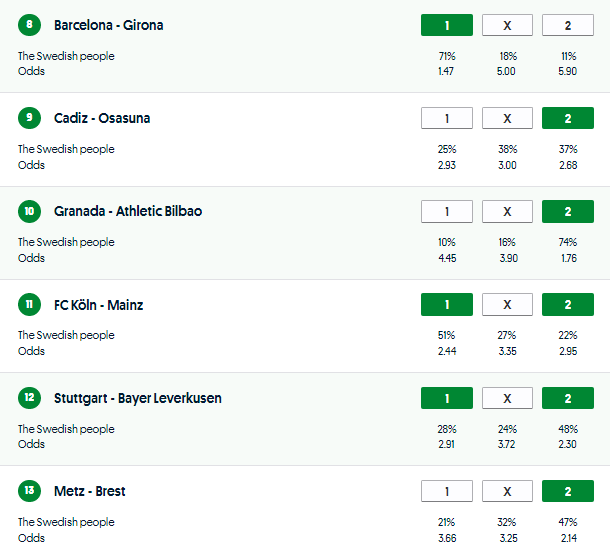
Task: Toggle draw X for Barcelona - Girona
Action: (x=507, y=25)
